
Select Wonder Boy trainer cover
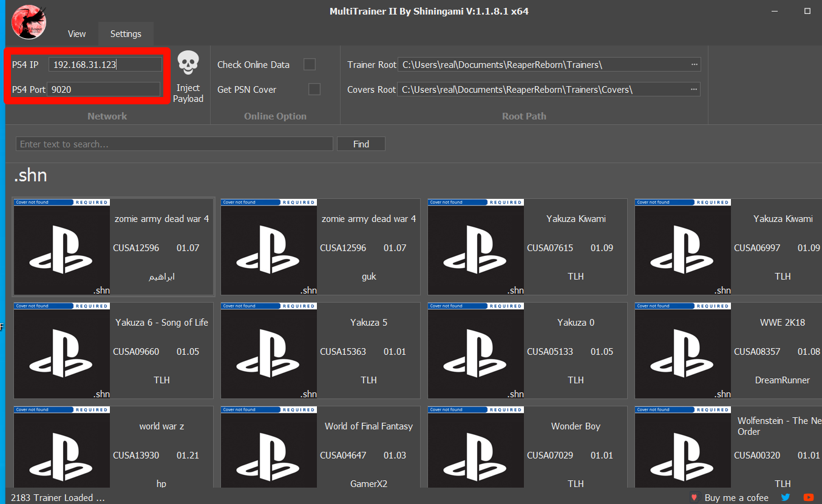pyautogui.click(x=476, y=448)
